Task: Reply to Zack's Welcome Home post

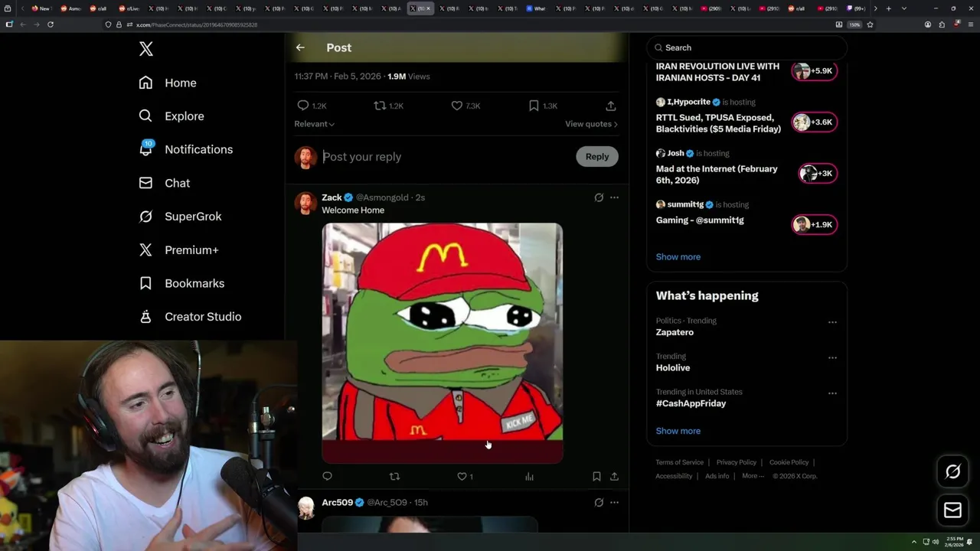Action: tap(328, 476)
